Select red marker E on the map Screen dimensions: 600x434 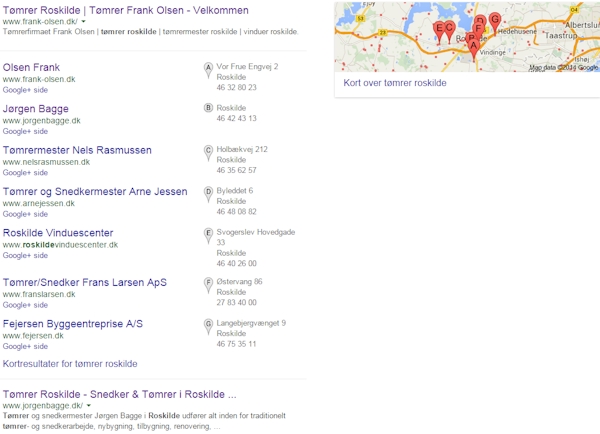pos(439,31)
